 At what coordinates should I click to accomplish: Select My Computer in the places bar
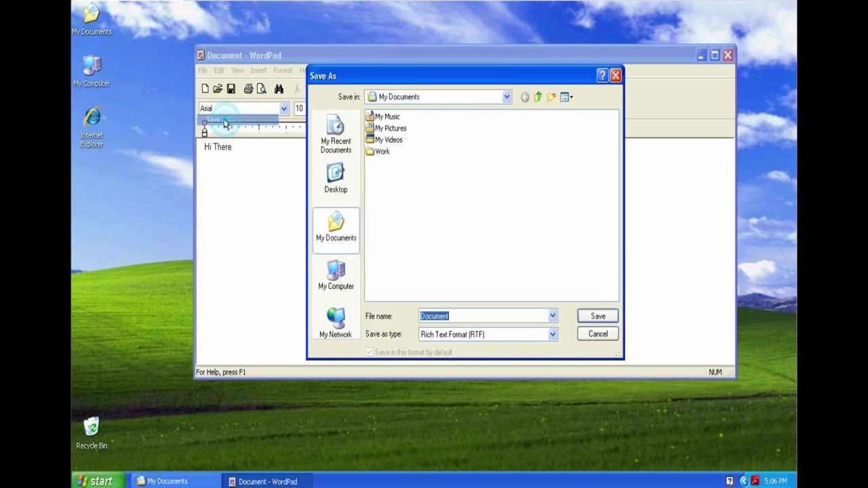pyautogui.click(x=336, y=276)
